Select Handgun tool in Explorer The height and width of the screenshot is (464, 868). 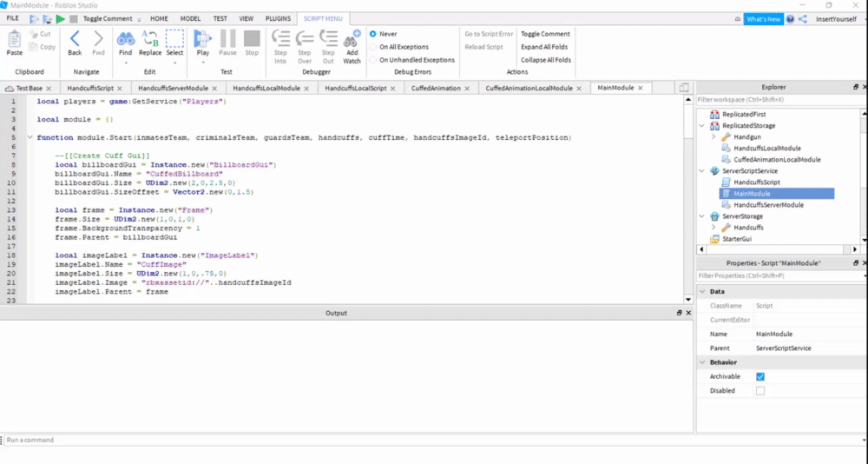[x=746, y=137]
